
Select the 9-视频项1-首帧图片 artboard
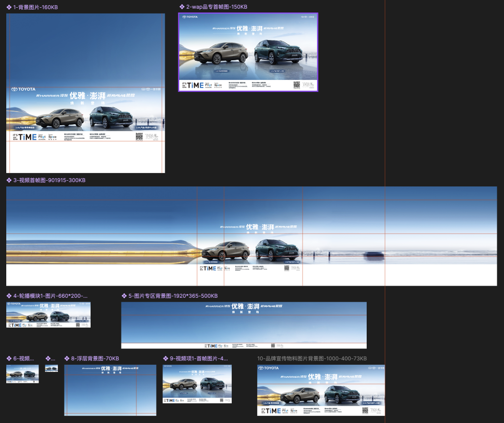pos(197,384)
